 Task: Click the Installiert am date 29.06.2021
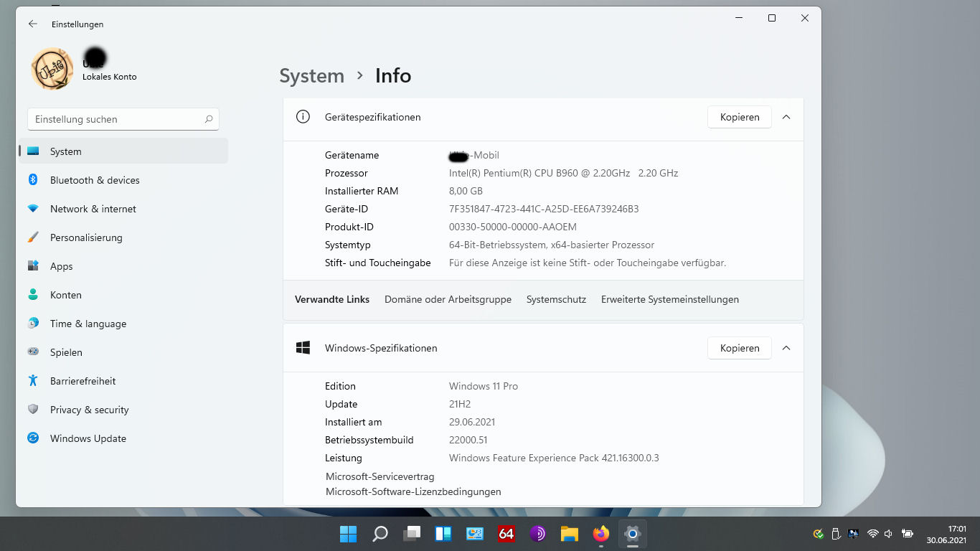(x=472, y=422)
